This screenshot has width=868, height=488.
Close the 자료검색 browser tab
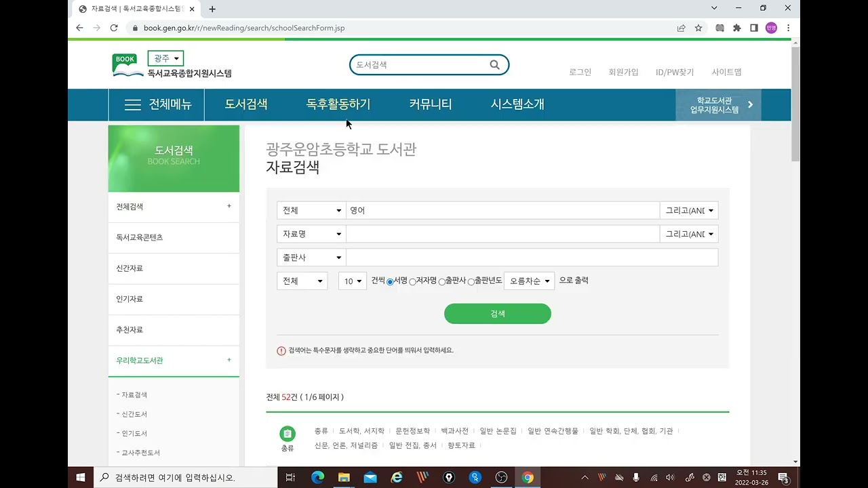[193, 9]
